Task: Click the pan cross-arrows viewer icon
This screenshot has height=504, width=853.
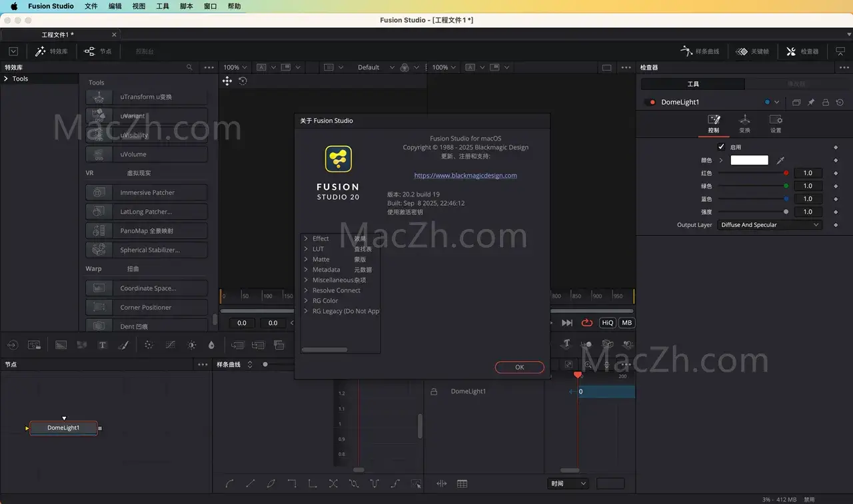Action: pyautogui.click(x=227, y=81)
